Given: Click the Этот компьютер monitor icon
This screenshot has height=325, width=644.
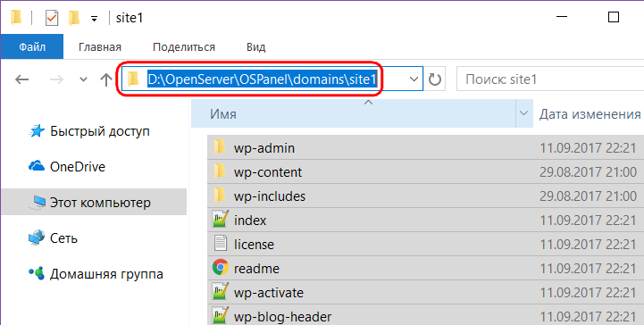Looking at the screenshot, I should coord(37,203).
